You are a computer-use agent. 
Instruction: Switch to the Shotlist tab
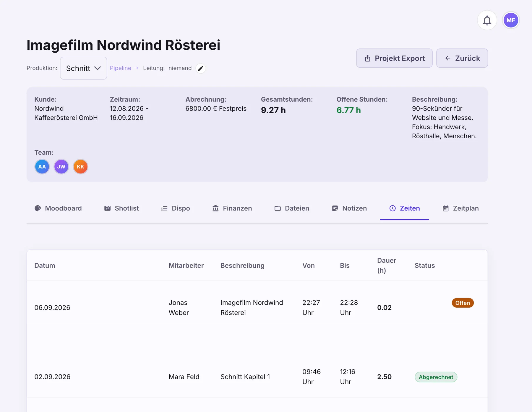coord(121,208)
